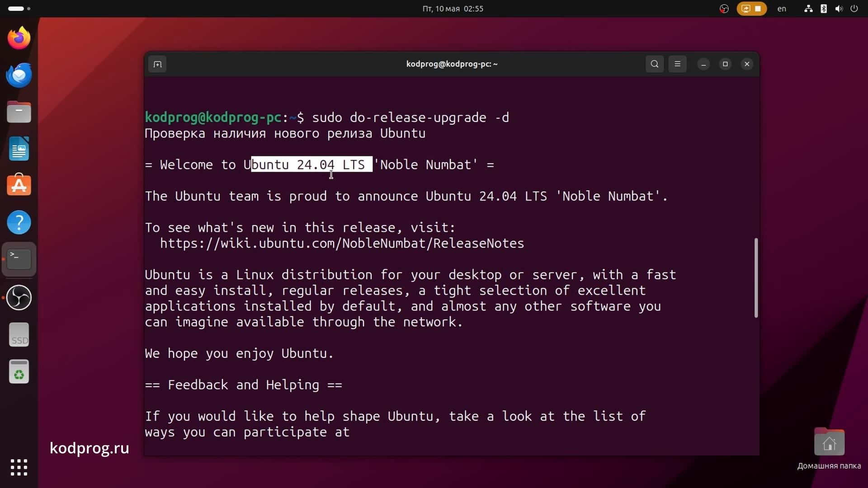This screenshot has width=868, height=488.
Task: Click the screen recording indicator
Action: [x=751, y=9]
